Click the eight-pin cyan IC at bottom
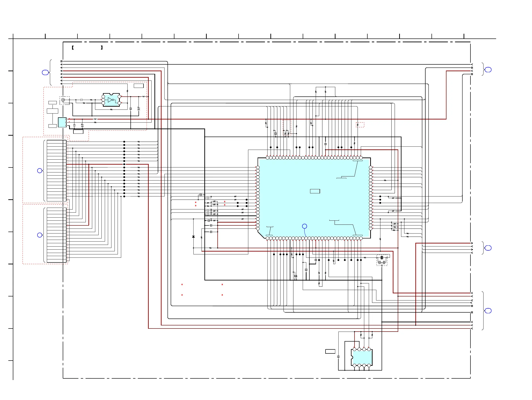The image size is (532, 400). 362,358
